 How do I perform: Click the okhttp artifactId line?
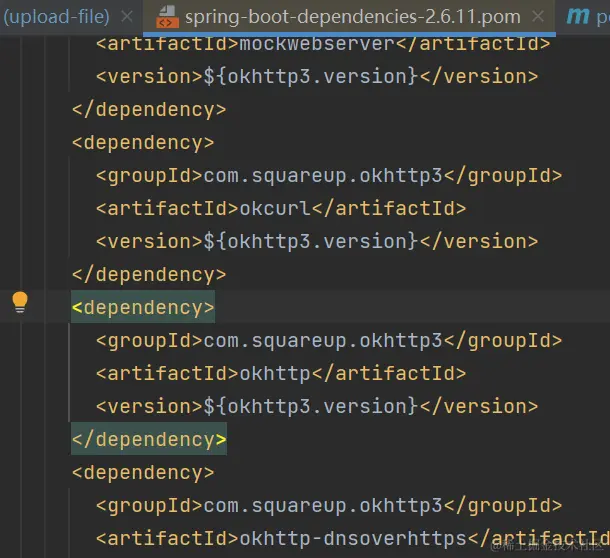point(281,374)
